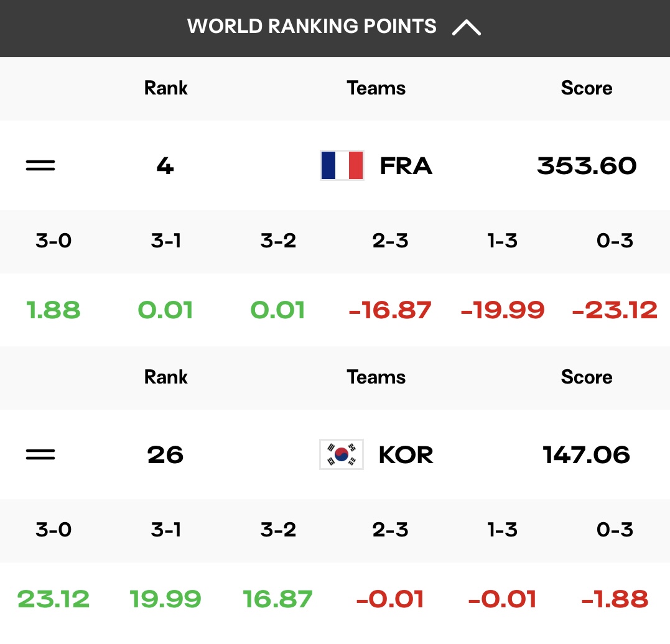Click the rank unchanged icon beside France

tap(40, 165)
